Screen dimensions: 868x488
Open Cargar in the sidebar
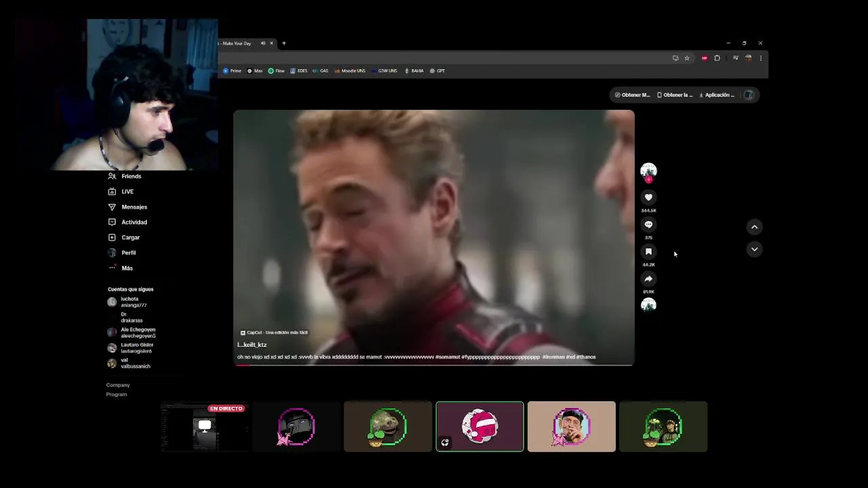[123, 237]
